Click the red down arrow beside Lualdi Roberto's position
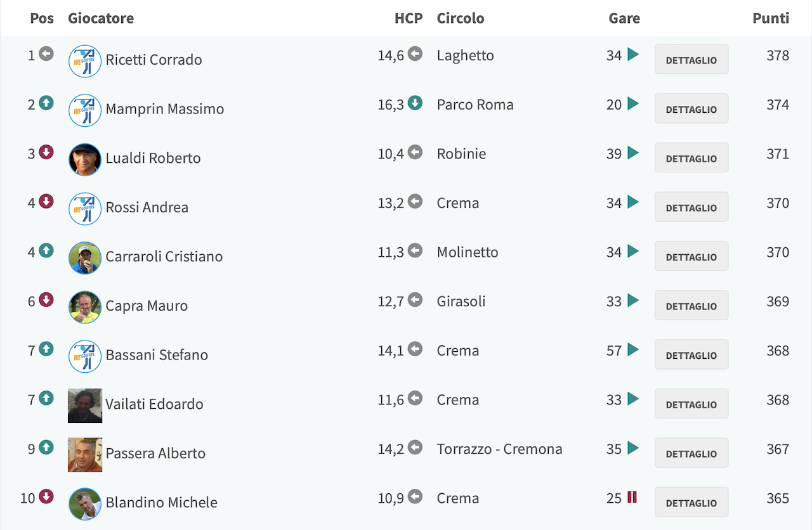The width and height of the screenshot is (812, 530). (46, 152)
